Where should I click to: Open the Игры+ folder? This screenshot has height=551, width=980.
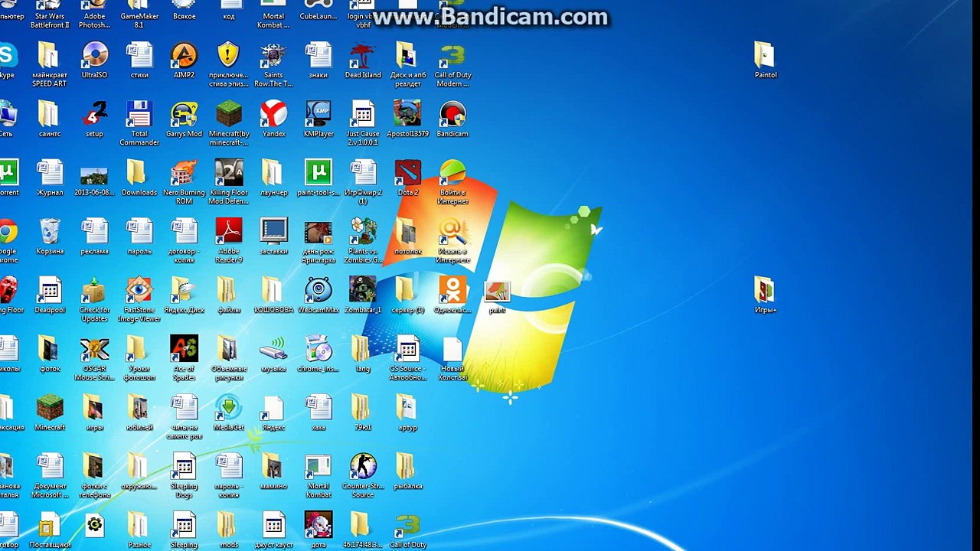(x=765, y=295)
